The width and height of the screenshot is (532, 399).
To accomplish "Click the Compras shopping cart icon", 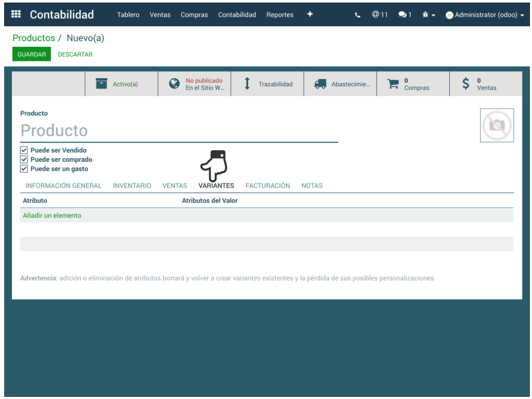I will click(x=393, y=84).
